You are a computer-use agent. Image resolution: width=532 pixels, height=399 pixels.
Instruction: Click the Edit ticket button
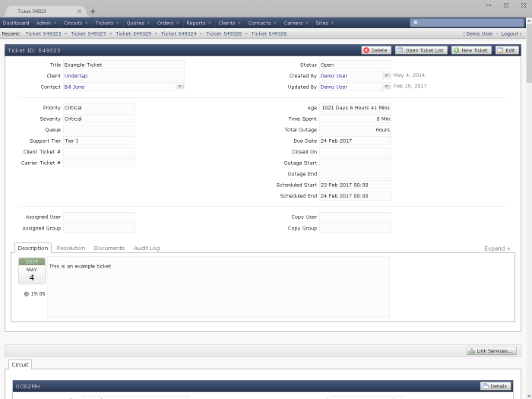coord(506,50)
